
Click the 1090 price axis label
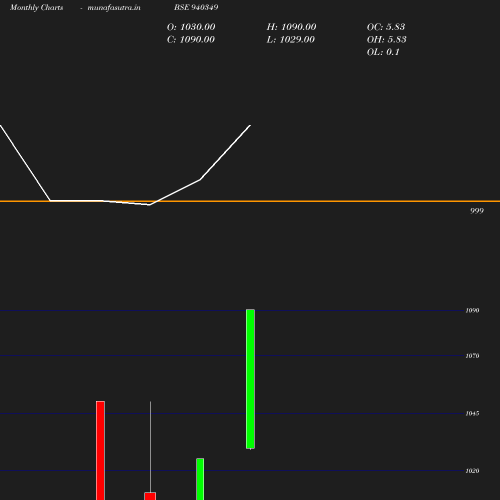[472, 310]
